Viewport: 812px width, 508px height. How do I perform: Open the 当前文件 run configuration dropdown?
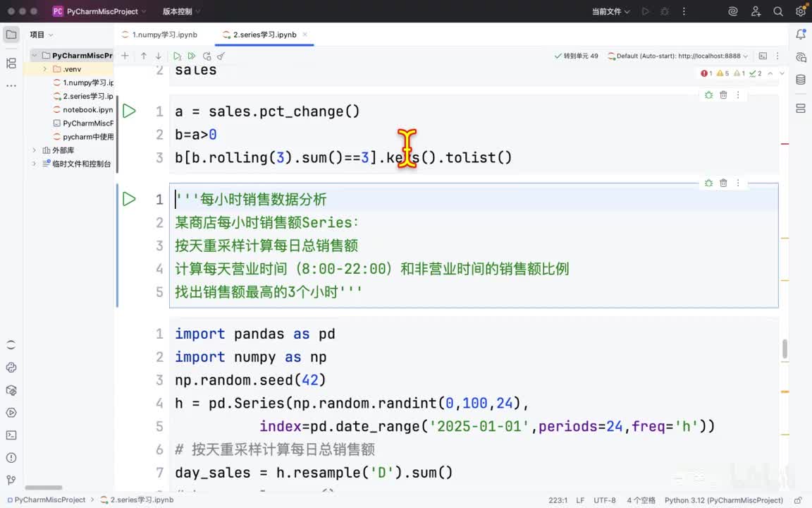611,11
